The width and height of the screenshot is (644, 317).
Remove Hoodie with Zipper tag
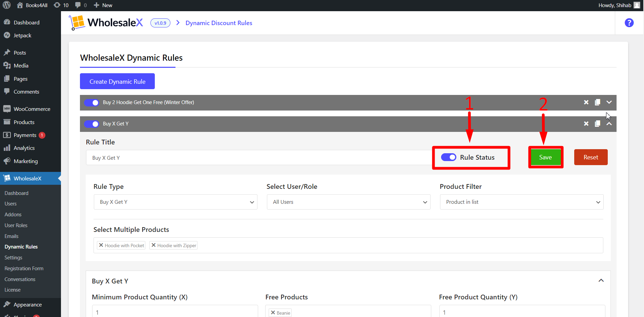pos(153,245)
